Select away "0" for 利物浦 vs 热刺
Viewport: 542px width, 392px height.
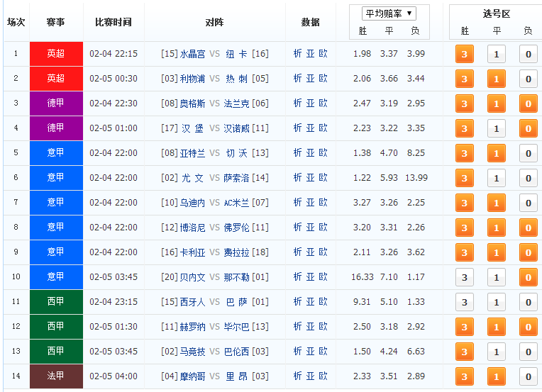528,79
